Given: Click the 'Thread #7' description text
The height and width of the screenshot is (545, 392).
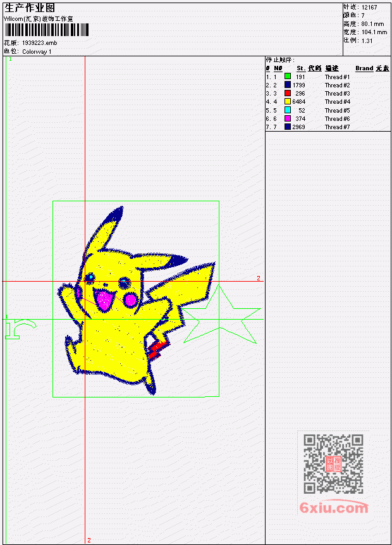Looking at the screenshot, I should [337, 127].
